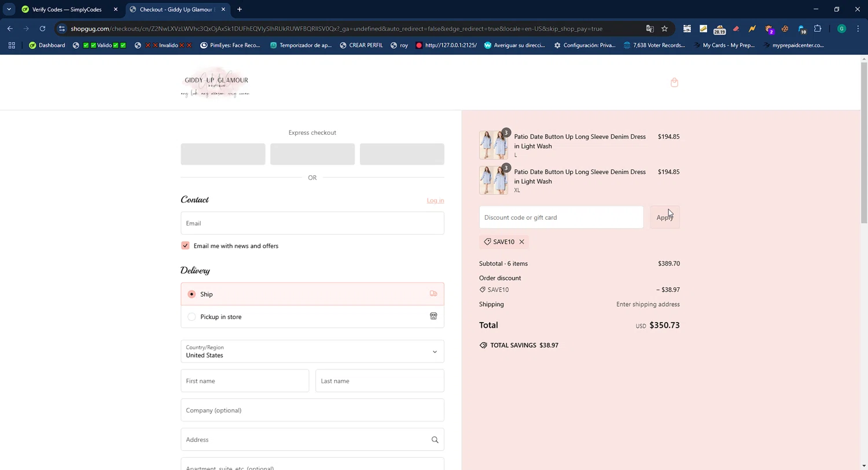Open the 7,638 Voter Records bookmark

pos(654,45)
